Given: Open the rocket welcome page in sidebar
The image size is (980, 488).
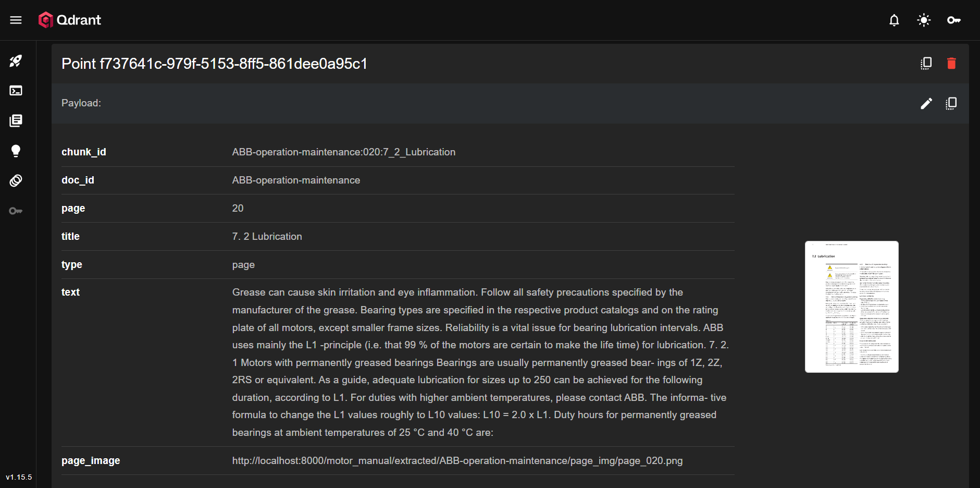Looking at the screenshot, I should click(16, 61).
